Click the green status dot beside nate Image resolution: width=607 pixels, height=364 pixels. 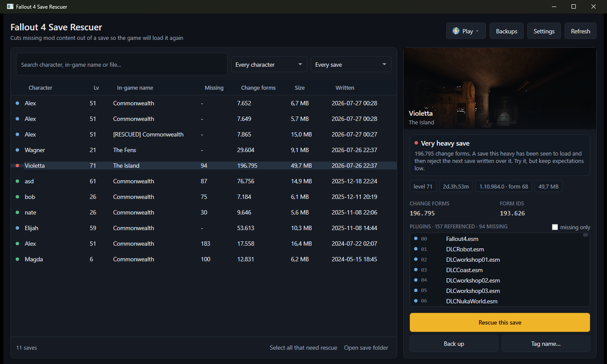[17, 212]
